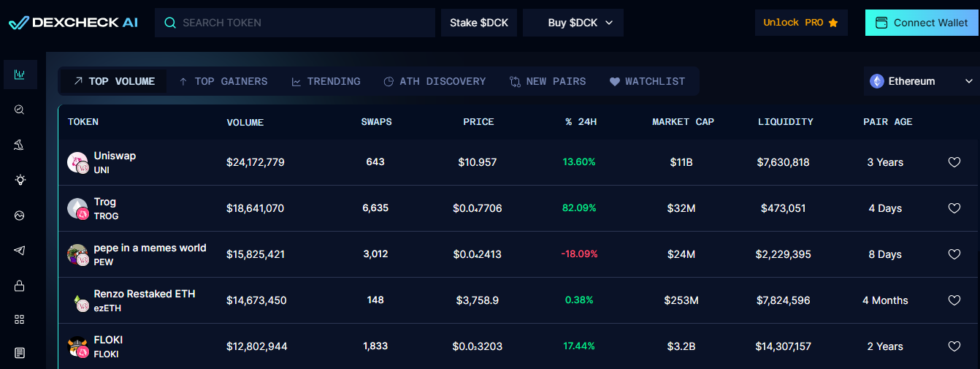The width and height of the screenshot is (980, 369).
Task: Open the Ethereum network selector
Action: click(922, 81)
